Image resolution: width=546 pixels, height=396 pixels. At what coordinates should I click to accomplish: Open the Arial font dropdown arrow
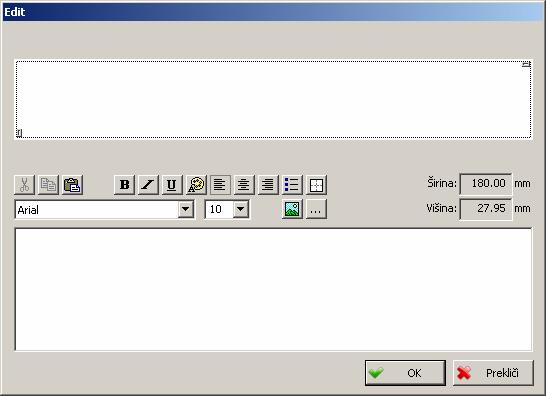click(186, 209)
